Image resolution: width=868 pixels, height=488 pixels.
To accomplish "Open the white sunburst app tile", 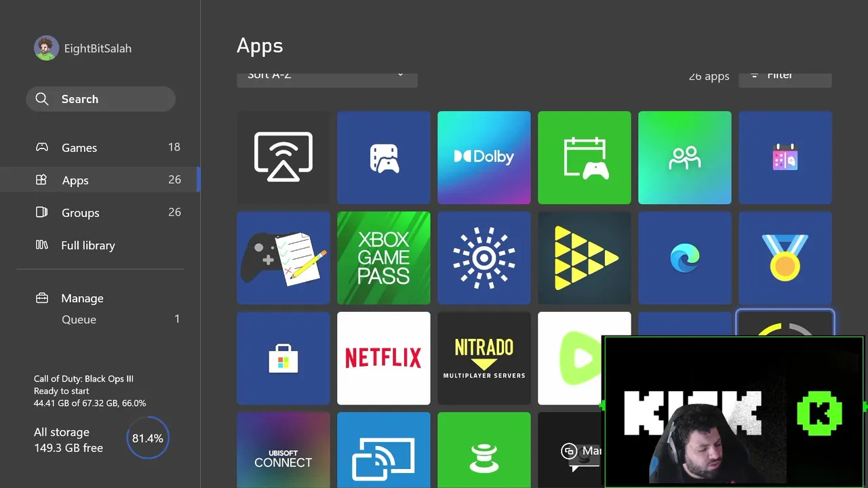I will [x=484, y=258].
